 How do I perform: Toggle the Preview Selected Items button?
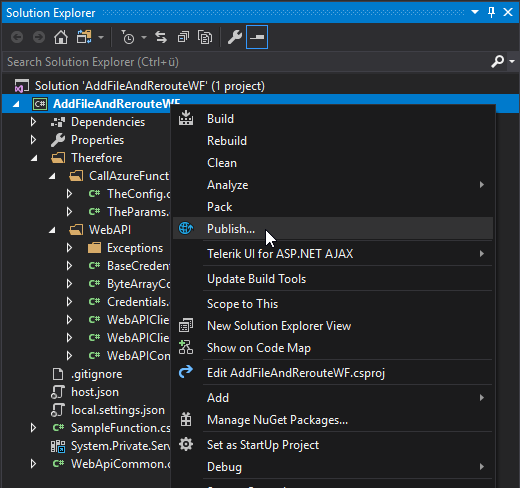pos(257,37)
